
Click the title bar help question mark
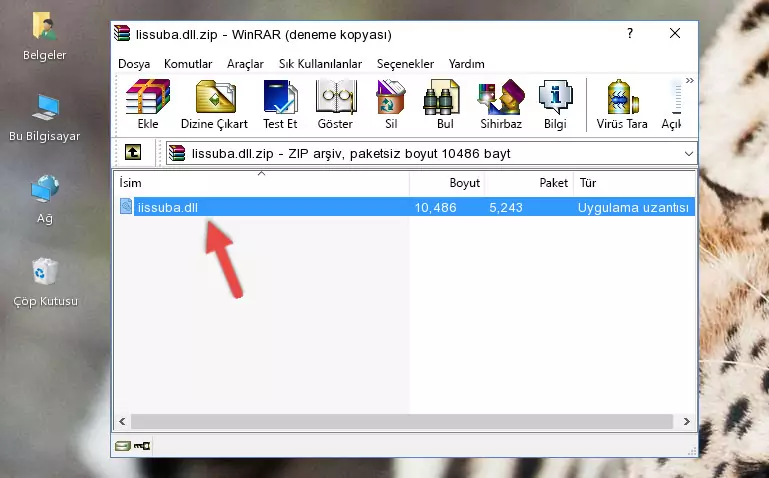click(630, 33)
